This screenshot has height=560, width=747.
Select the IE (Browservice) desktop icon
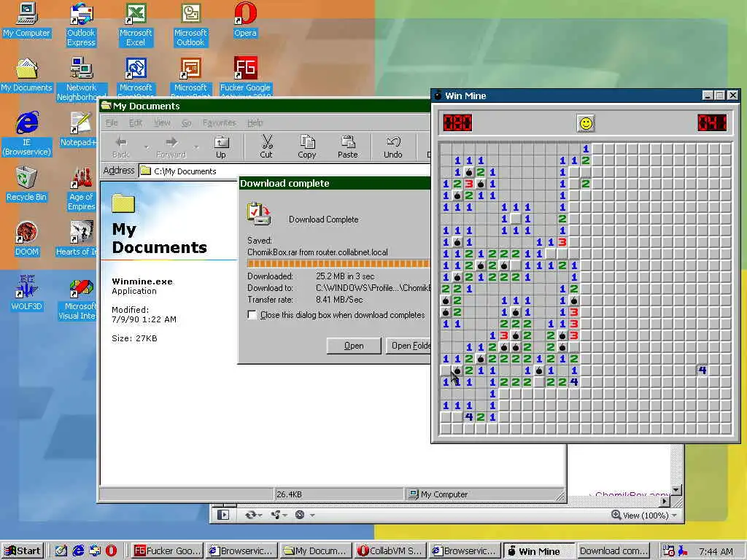tap(27, 134)
